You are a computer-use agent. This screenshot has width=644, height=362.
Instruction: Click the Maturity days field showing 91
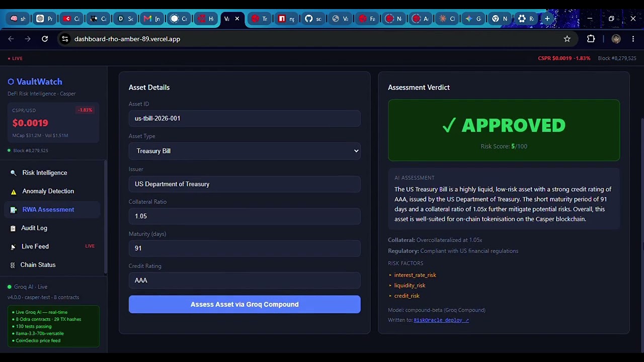(x=245, y=248)
